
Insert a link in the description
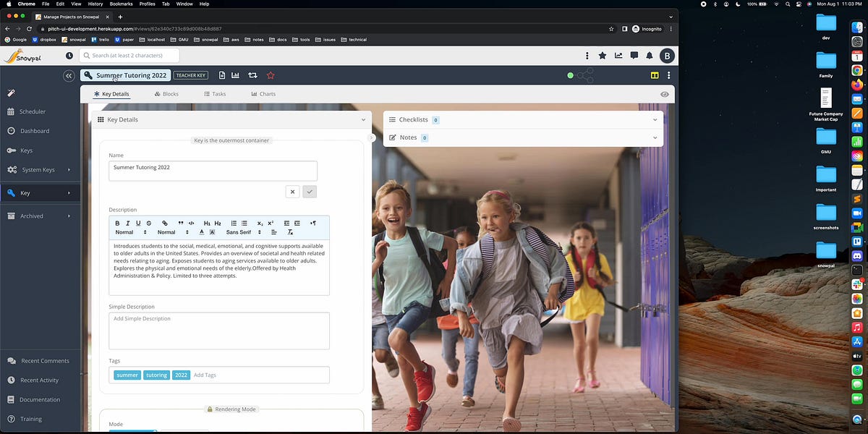(x=165, y=223)
